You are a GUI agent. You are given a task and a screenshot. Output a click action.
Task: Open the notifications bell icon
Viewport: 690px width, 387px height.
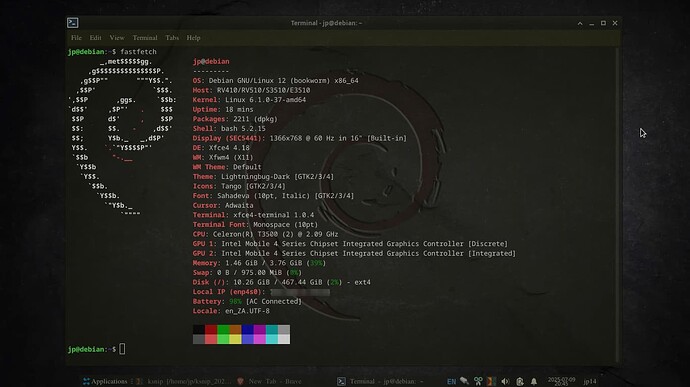[534, 381]
